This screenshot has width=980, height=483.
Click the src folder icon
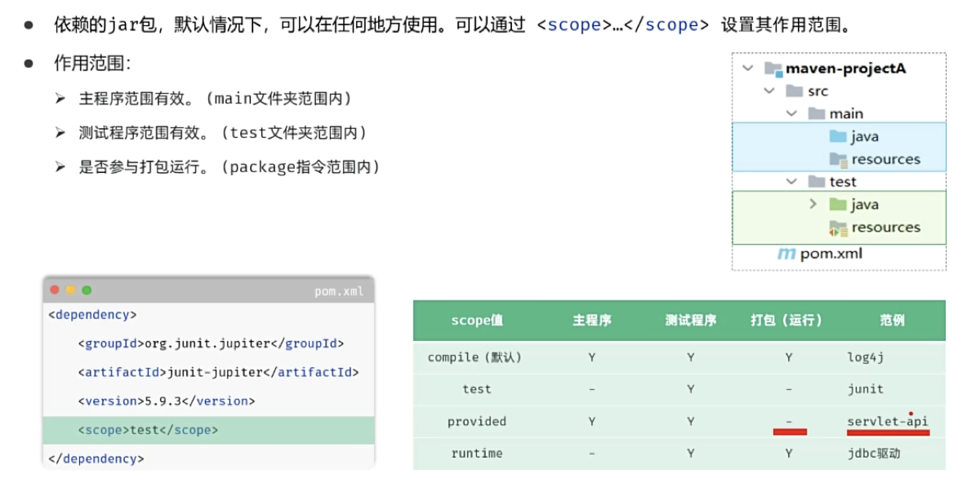tap(795, 91)
